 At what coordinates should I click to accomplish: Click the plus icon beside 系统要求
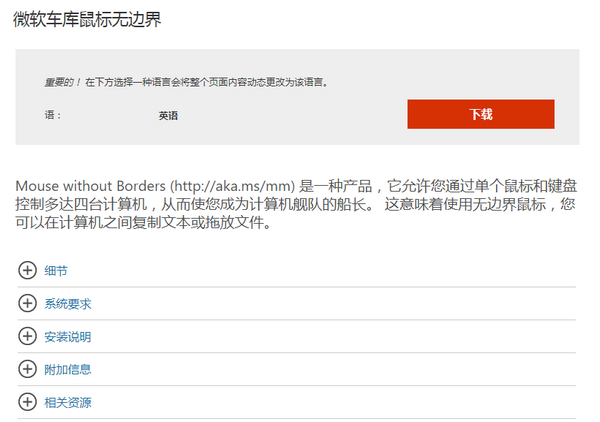[x=27, y=303]
